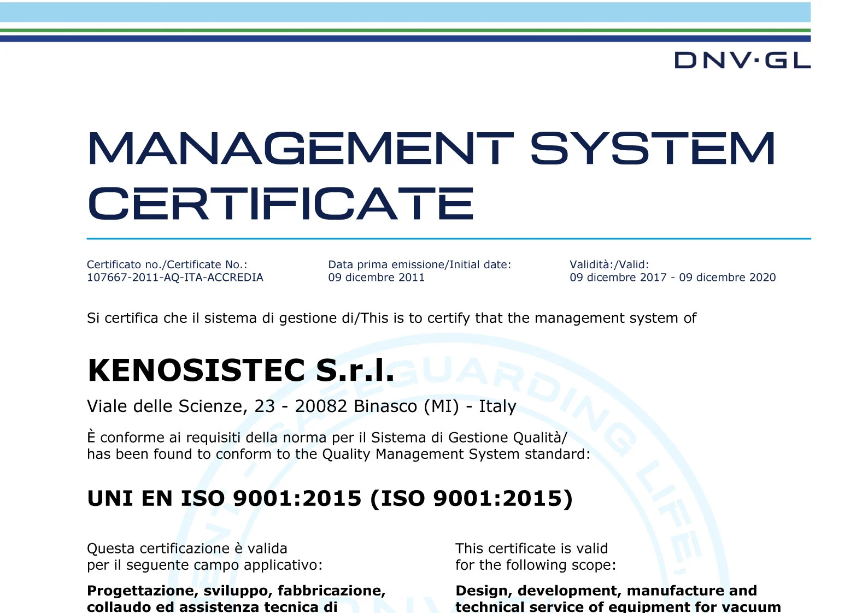This screenshot has width=868, height=613.
Task: Click 'This certificate is valid' text
Action: pos(532,549)
